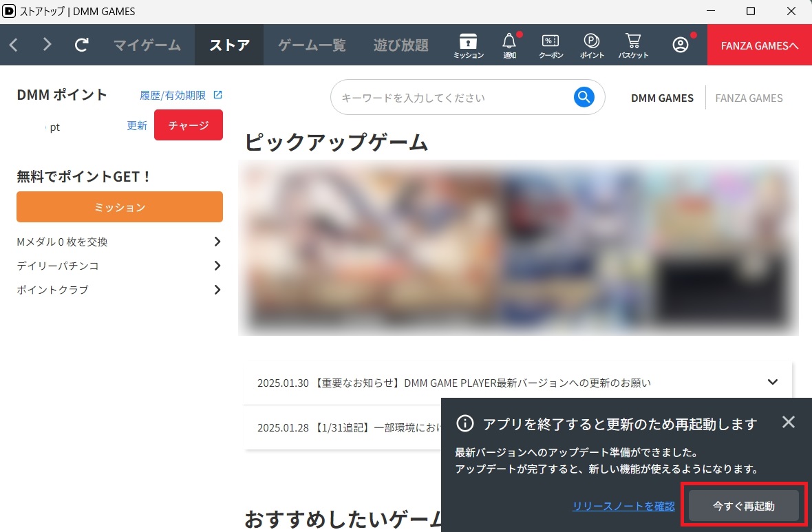812x532 pixels.
Task: Open the クーポン coupon icon
Action: tap(551, 45)
